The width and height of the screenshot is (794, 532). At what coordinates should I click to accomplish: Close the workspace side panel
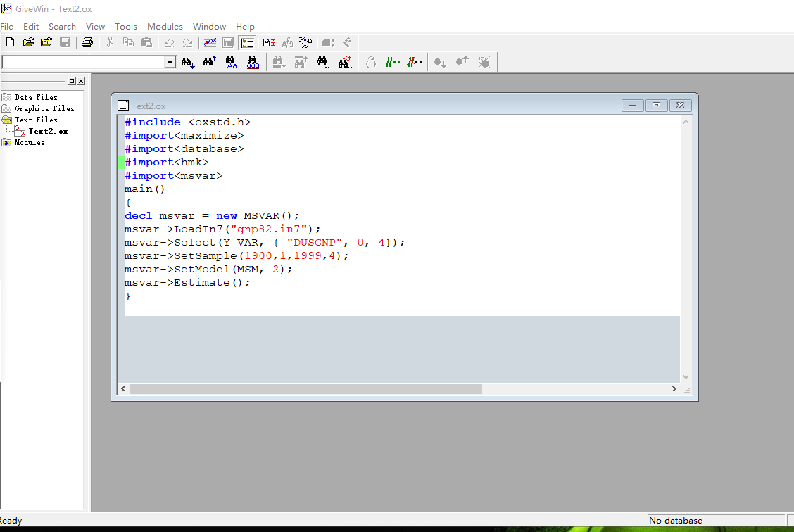(81, 82)
